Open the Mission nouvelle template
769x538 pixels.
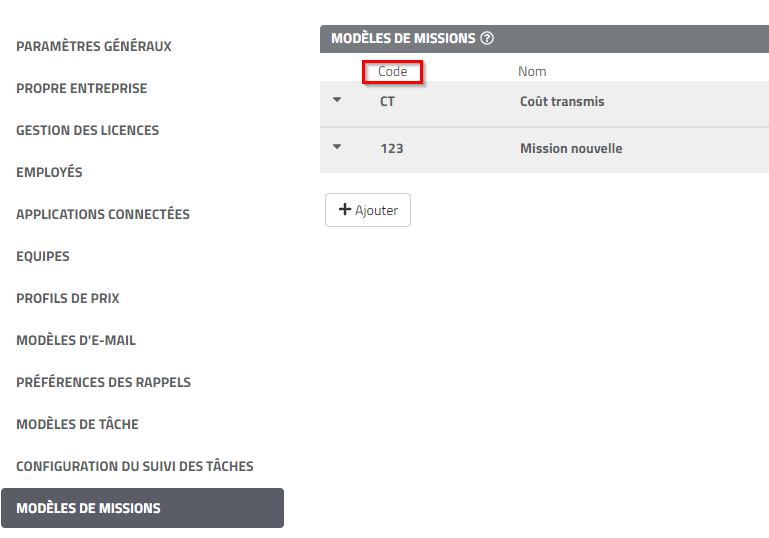point(571,148)
